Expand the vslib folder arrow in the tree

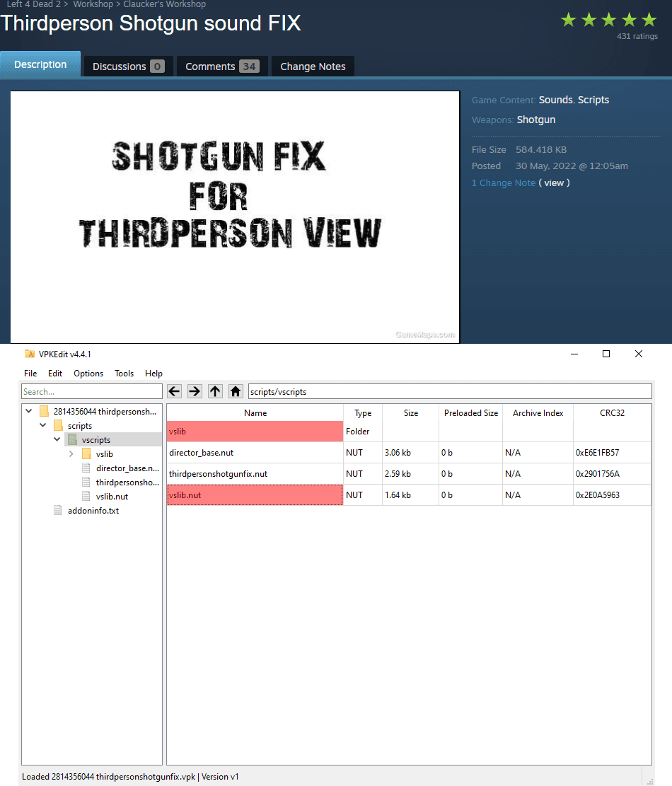71,453
